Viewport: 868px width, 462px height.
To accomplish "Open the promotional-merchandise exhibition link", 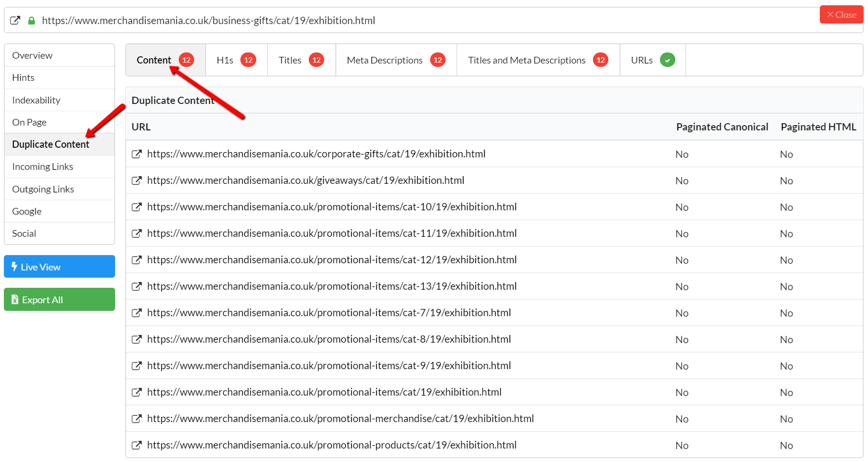I will tap(341, 419).
